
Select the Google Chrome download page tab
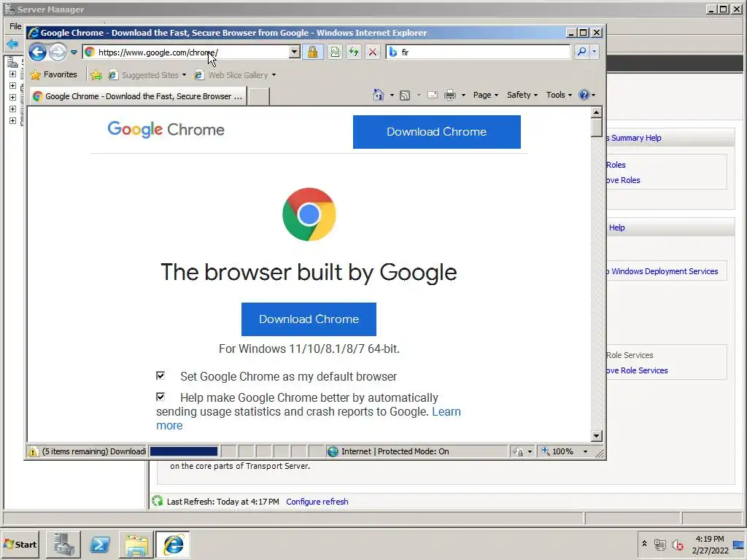coord(138,96)
